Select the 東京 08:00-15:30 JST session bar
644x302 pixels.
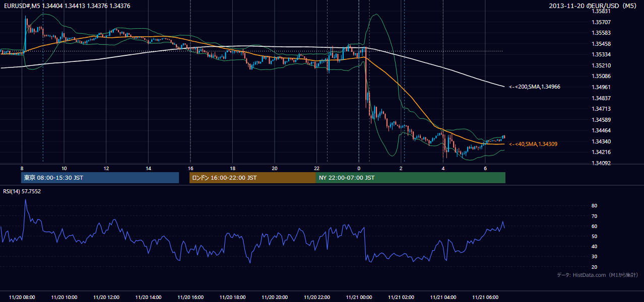click(100, 178)
